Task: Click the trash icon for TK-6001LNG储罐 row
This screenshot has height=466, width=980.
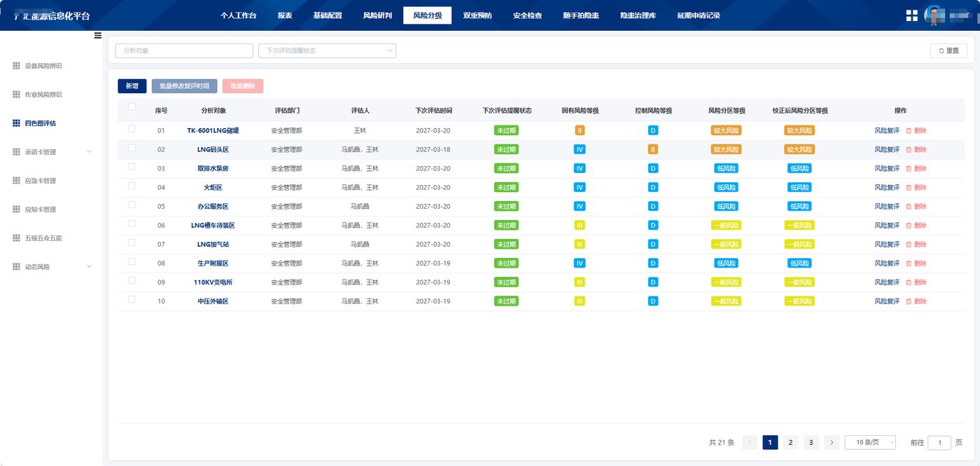Action: click(x=909, y=130)
